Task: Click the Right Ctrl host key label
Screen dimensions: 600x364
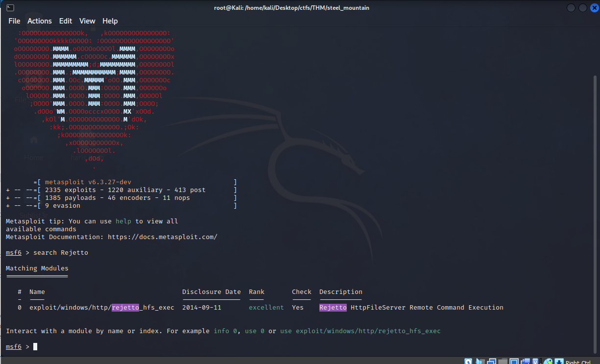Action: tap(580, 362)
